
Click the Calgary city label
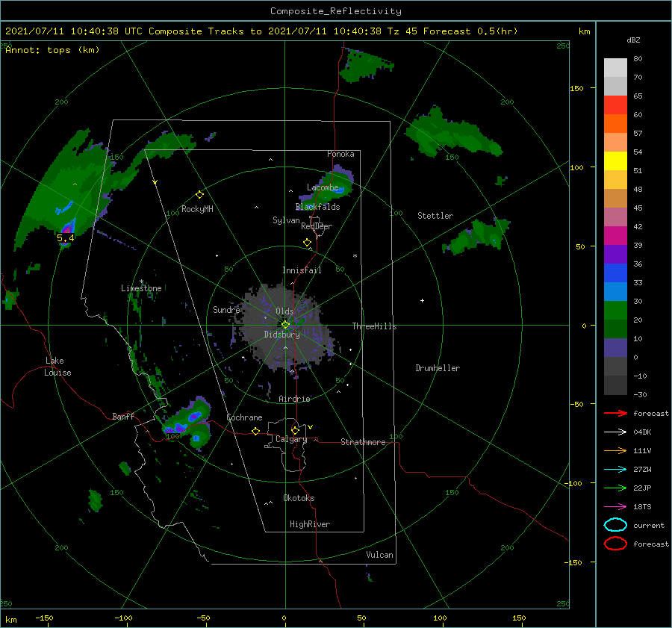[291, 439]
